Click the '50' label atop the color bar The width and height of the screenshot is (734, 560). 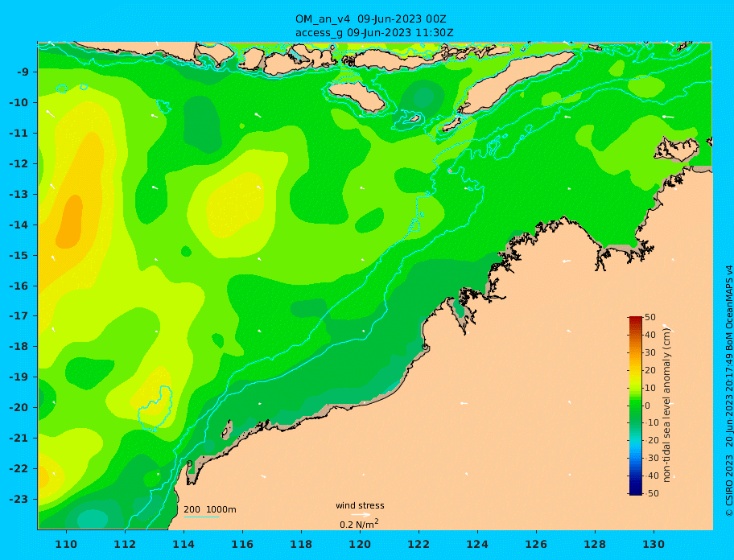tap(650, 317)
